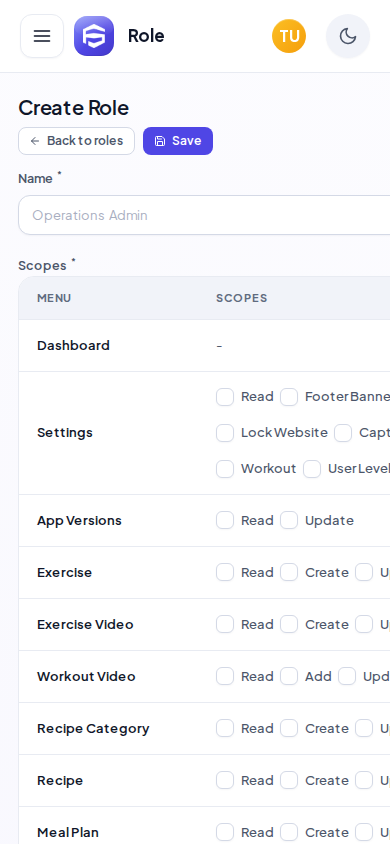Toggle dark mode with moon icon
Image resolution: width=390 pixels, height=844 pixels.
[348, 36]
